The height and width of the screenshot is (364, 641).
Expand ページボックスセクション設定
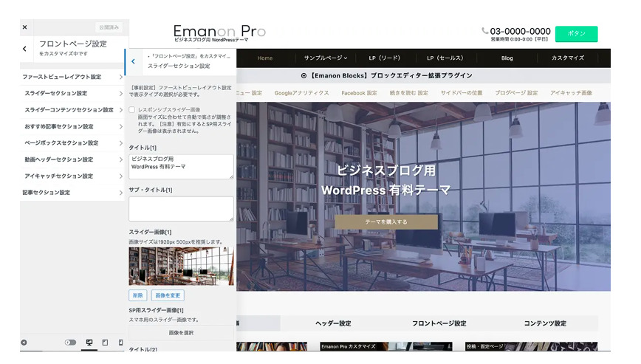(x=72, y=143)
